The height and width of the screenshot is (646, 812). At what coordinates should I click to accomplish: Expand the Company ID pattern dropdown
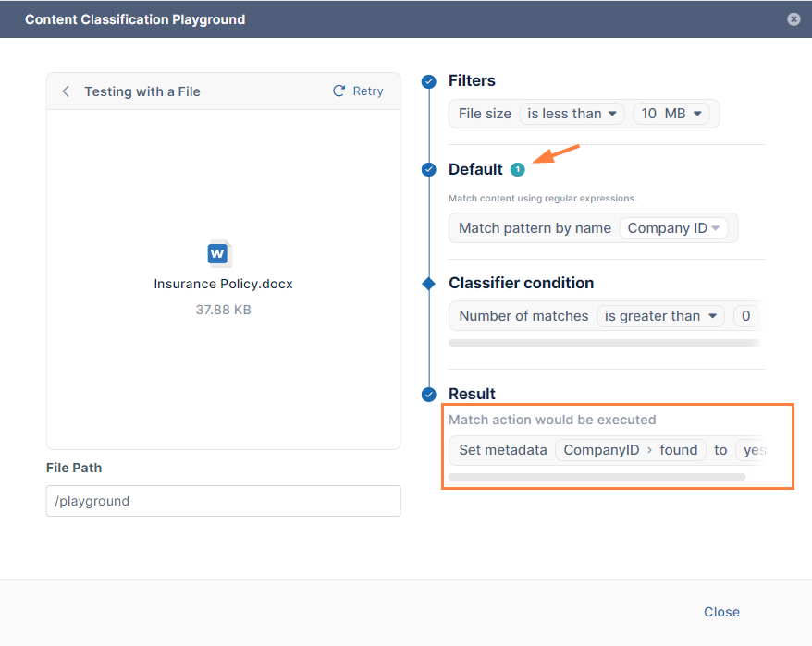[674, 228]
